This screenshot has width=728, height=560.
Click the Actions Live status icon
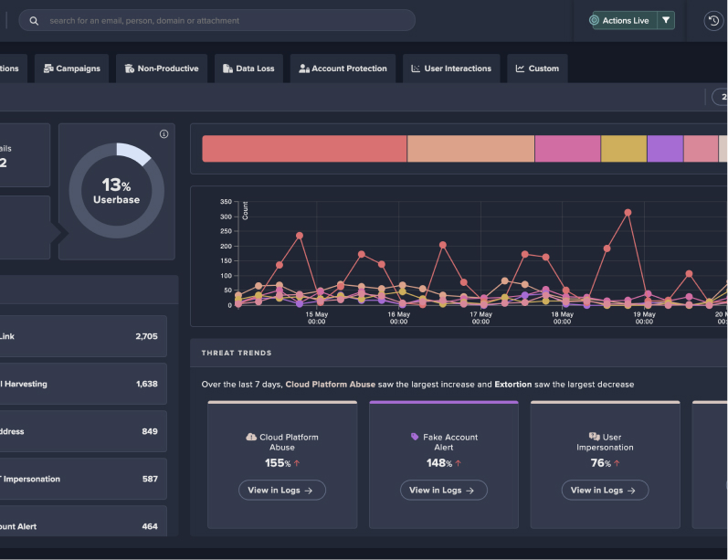[595, 20]
